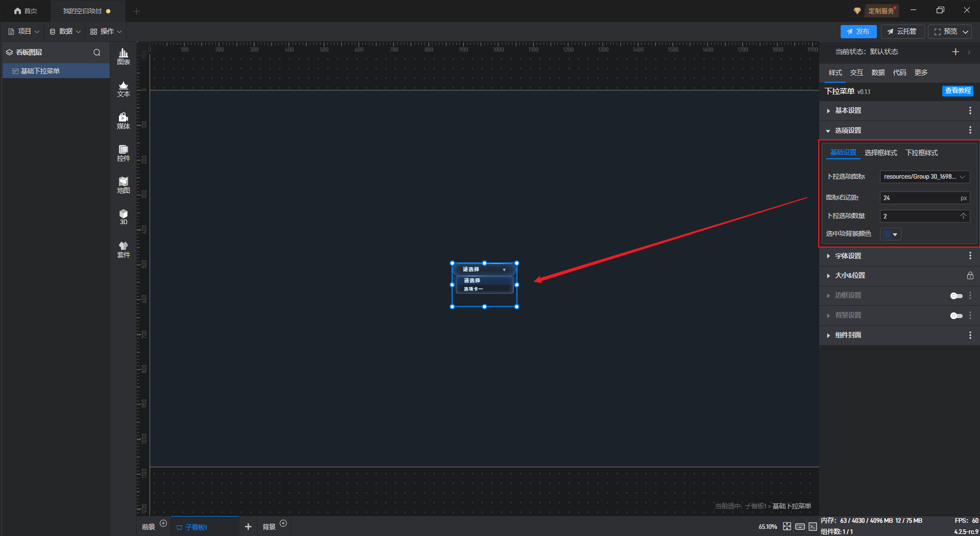This screenshot has height=536, width=980.
Task: Search layers with the magnifier icon
Action: 97,52
